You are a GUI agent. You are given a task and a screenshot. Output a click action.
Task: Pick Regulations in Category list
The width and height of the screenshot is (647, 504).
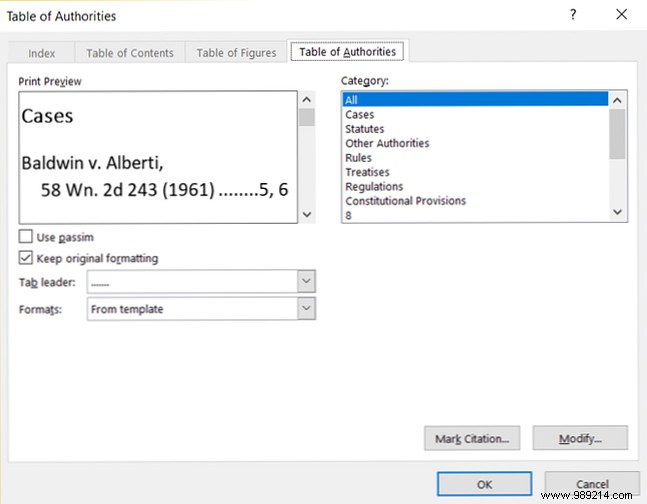pos(475,187)
